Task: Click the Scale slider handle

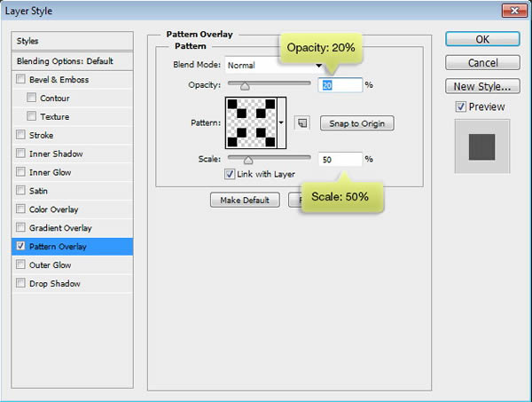Action: coord(248,160)
